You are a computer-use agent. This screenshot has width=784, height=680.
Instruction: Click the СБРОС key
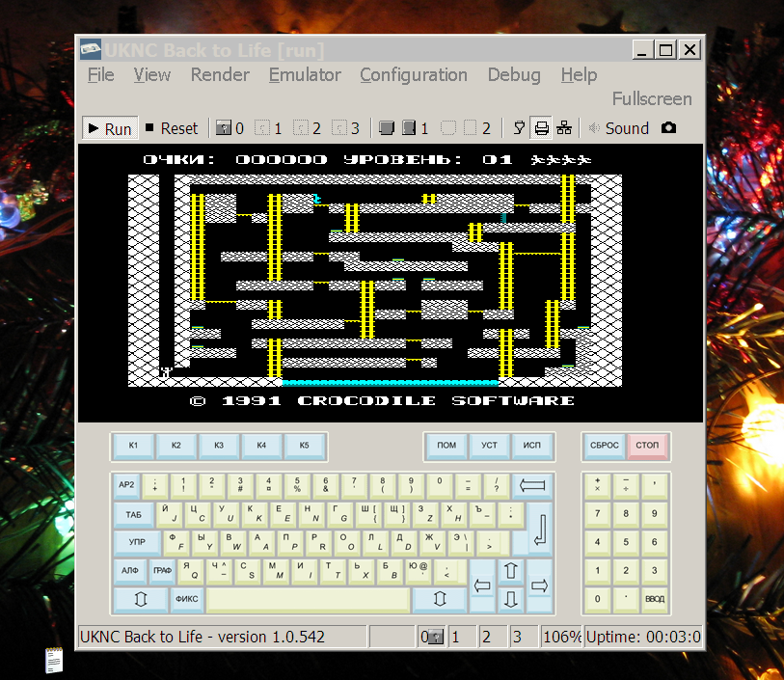[605, 446]
